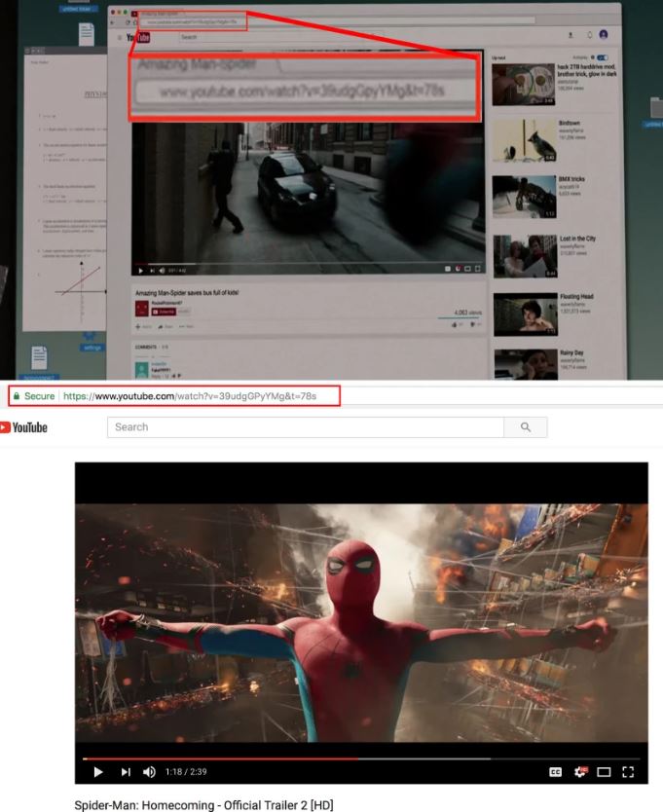Image resolution: width=663 pixels, height=812 pixels.
Task: Open the hamburger guide menu in upper window
Action: point(119,37)
